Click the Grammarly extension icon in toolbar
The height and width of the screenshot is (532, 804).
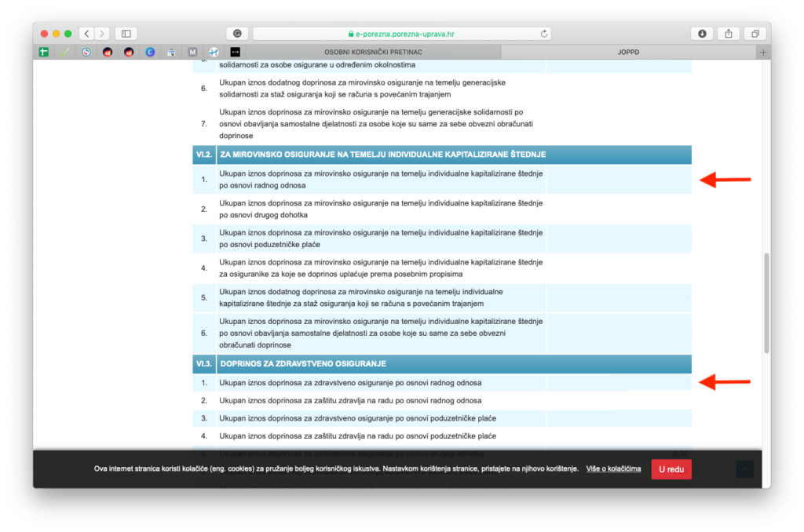pos(236,34)
